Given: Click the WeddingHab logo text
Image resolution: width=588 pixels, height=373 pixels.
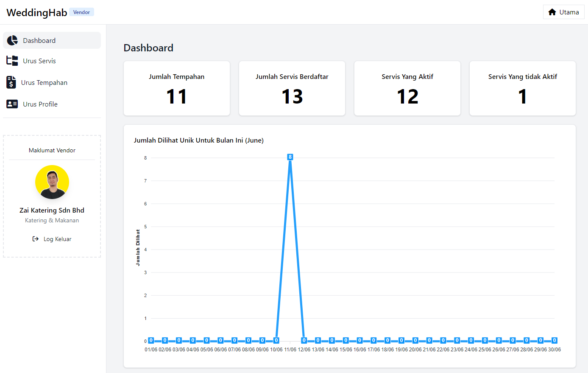Looking at the screenshot, I should pyautogui.click(x=36, y=12).
